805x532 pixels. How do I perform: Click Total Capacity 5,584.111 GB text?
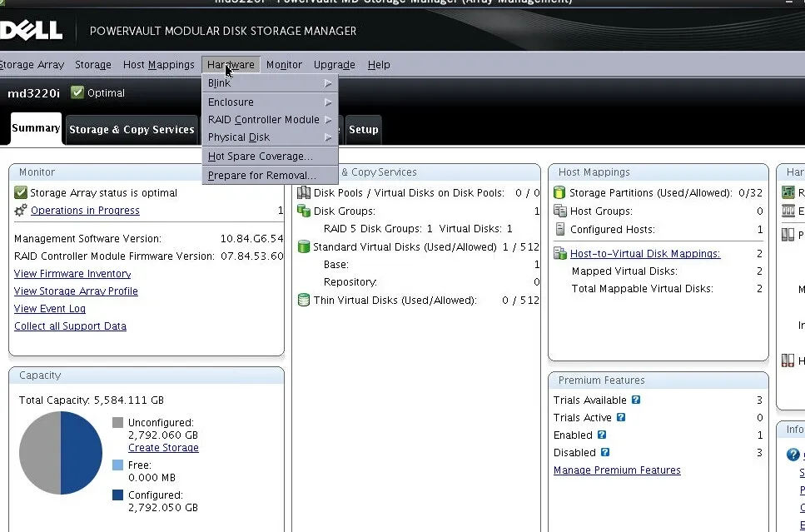92,400
